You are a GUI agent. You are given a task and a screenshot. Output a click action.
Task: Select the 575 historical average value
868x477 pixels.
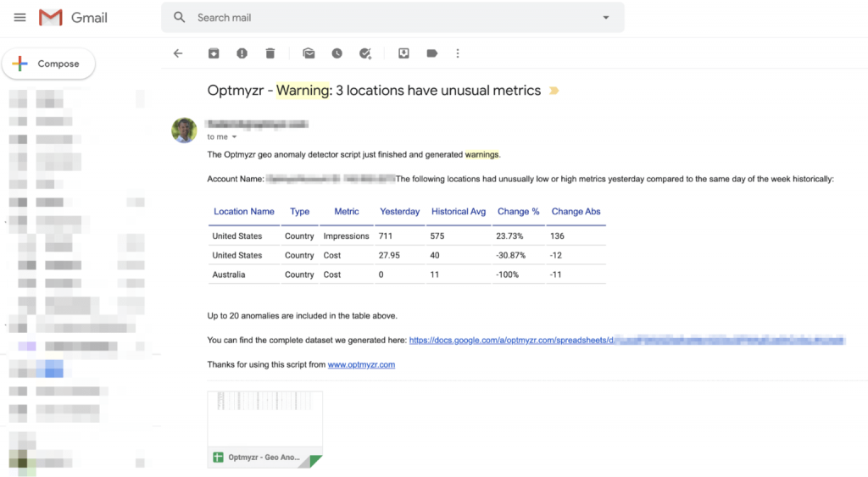coord(437,236)
